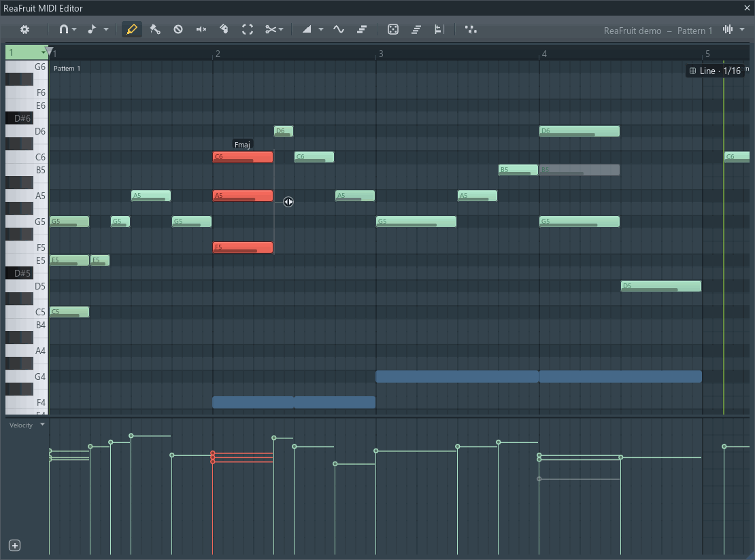Click the scattered dots quantize icon
Screen dimensions: 755x560
[471, 30]
